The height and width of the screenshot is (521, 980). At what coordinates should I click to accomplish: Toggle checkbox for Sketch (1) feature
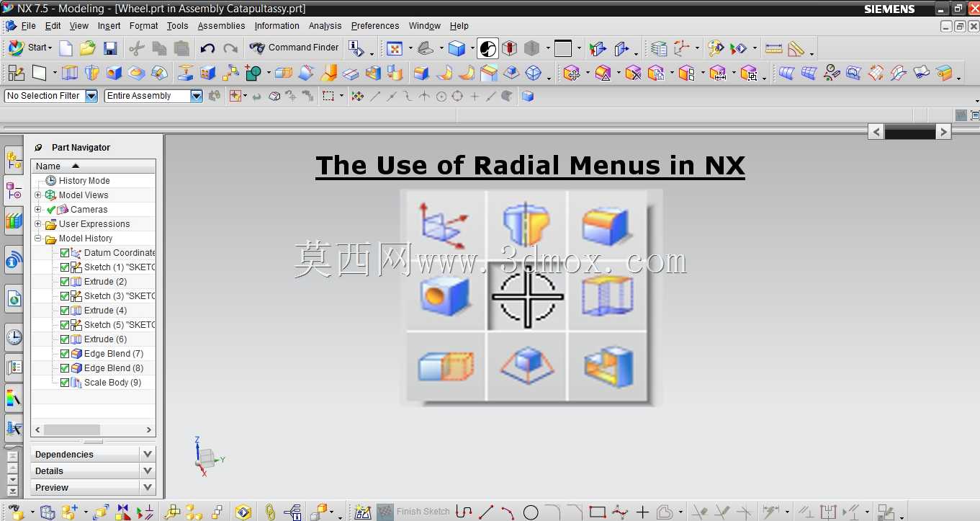click(65, 267)
